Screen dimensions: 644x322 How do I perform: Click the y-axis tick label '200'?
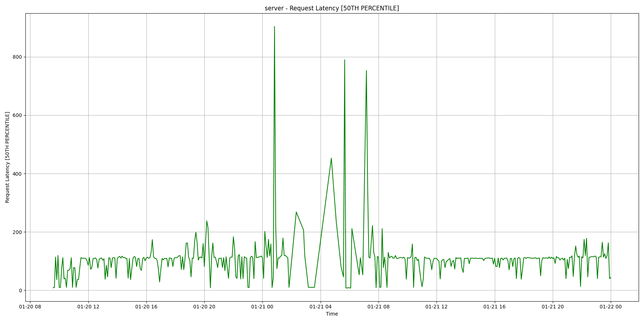click(18, 232)
